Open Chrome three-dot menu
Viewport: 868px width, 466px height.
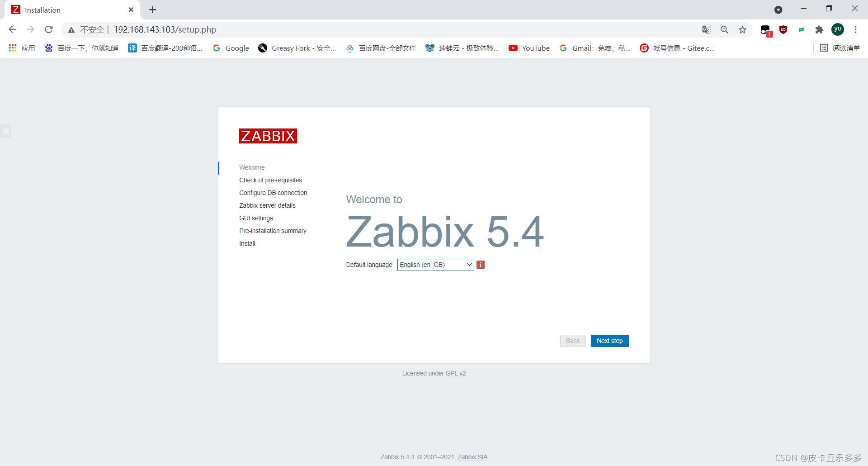855,29
